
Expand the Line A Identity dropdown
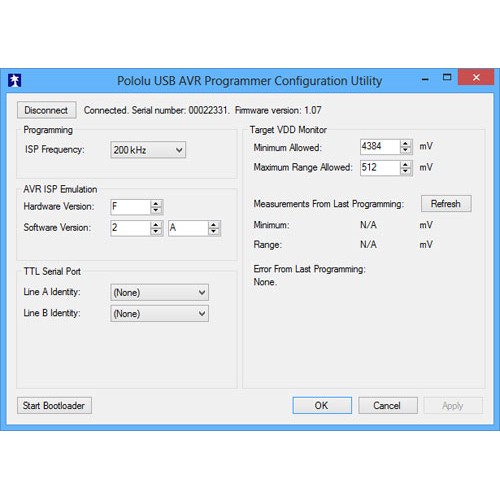coord(159,292)
